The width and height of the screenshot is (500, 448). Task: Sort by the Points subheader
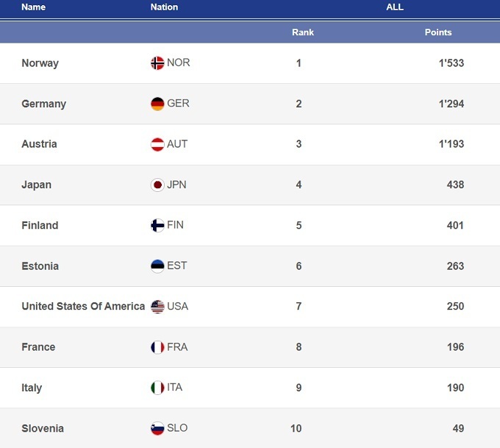(x=438, y=32)
